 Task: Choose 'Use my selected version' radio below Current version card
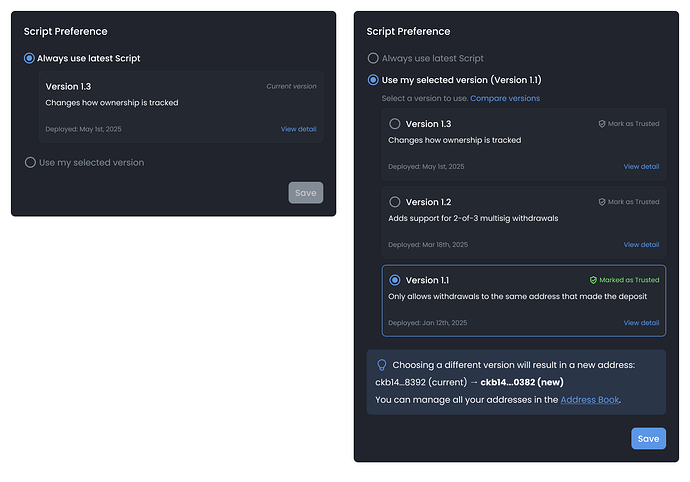30,163
